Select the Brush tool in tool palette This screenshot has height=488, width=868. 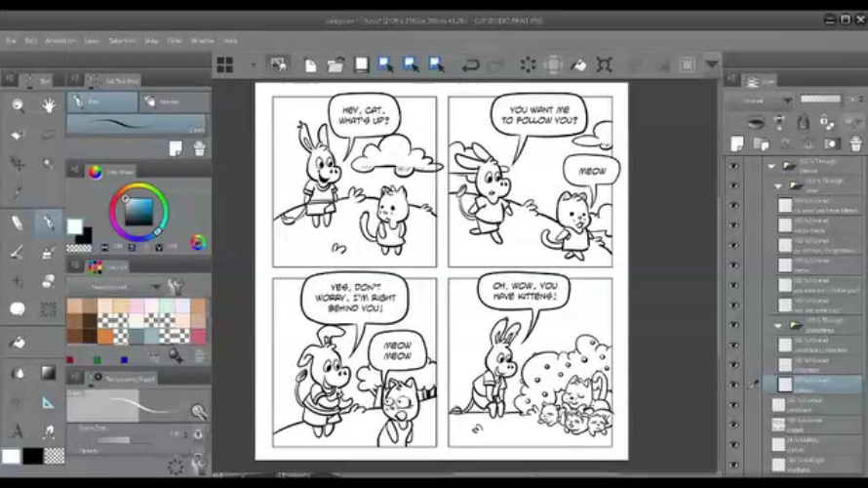point(18,253)
